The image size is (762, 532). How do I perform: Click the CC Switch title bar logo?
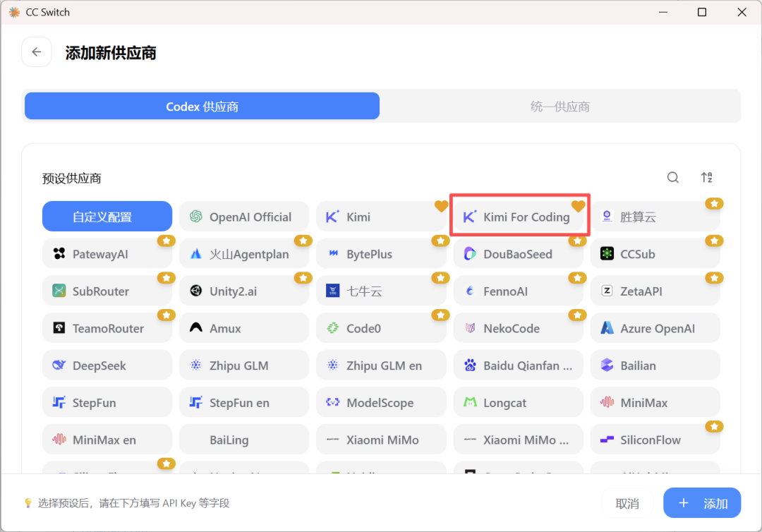click(15, 12)
